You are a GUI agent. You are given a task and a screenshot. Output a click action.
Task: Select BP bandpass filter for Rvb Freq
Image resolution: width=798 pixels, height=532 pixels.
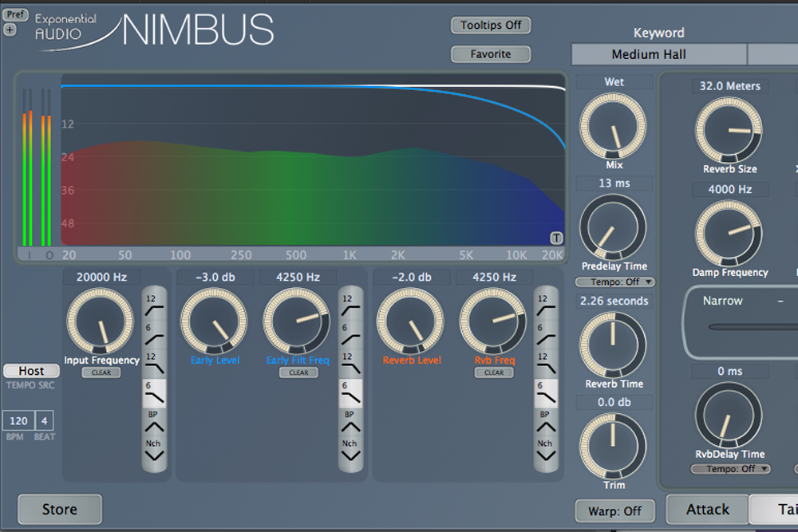(x=546, y=422)
